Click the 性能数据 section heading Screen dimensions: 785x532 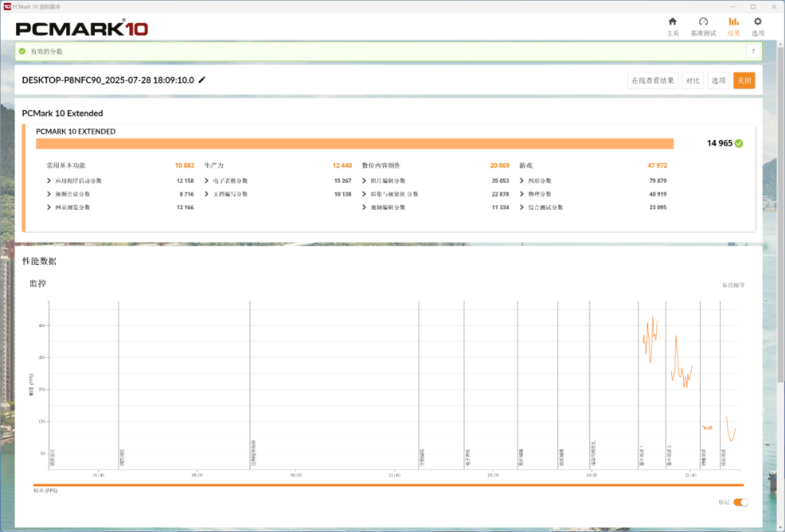[x=39, y=261]
